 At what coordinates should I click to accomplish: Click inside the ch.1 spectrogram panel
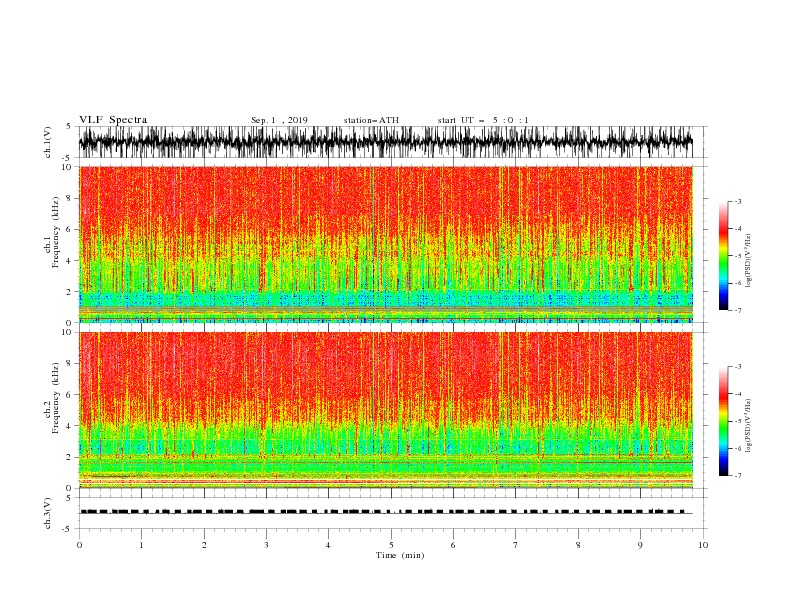coord(385,244)
